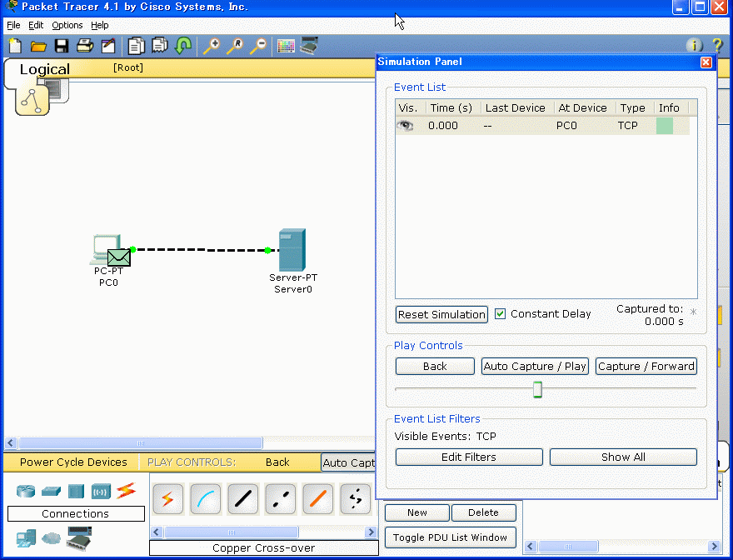733x560 pixels.
Task: Select the End Devices category
Action: [26, 538]
